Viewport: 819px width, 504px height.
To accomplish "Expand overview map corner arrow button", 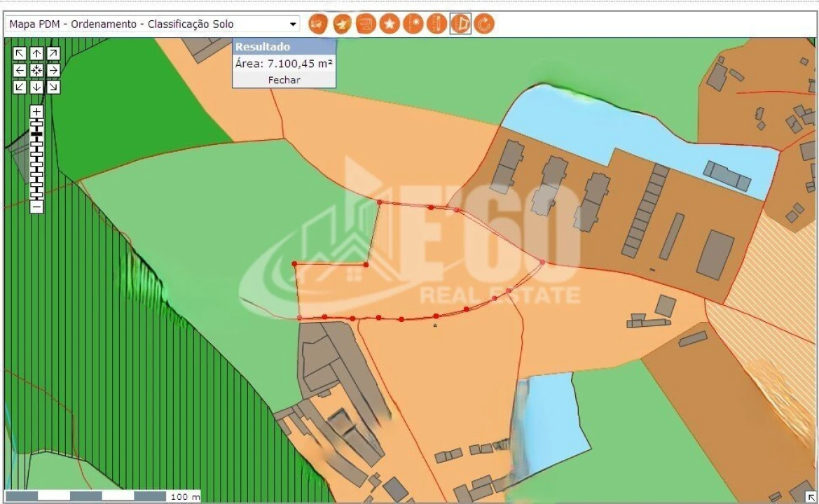I will coord(811,496).
